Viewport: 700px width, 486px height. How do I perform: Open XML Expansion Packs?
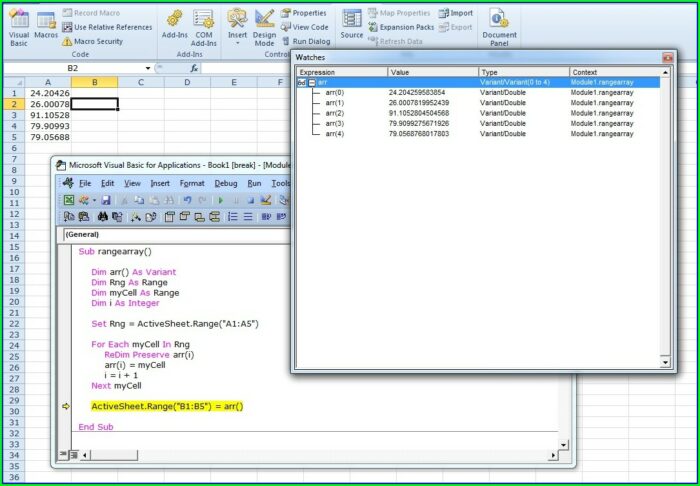click(x=401, y=27)
